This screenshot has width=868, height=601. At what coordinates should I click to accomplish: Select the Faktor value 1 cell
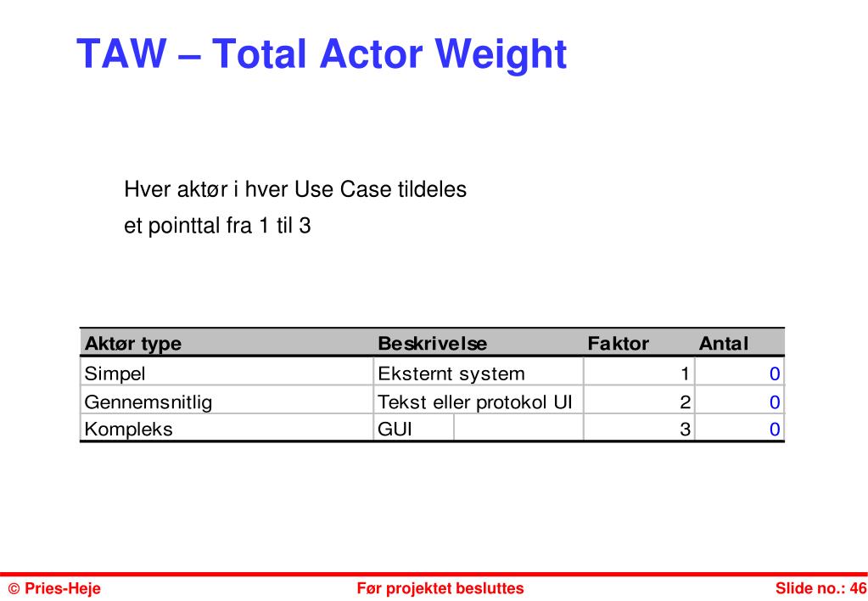click(x=640, y=373)
